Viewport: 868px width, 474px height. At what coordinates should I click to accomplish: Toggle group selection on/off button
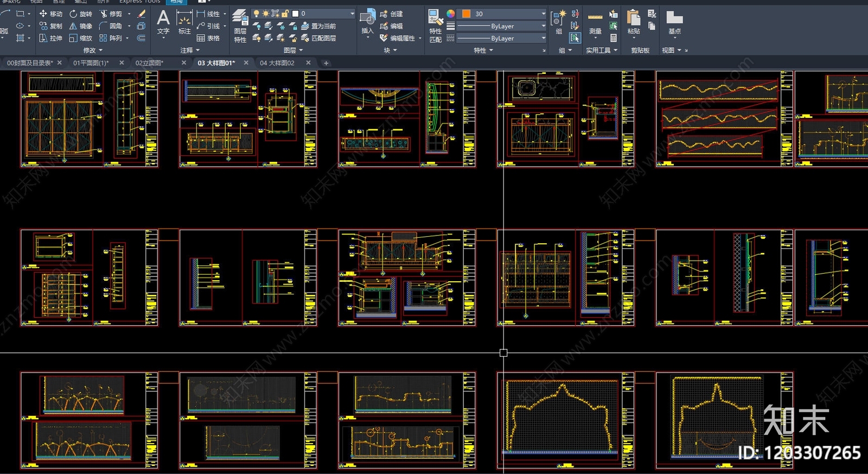coord(575,38)
